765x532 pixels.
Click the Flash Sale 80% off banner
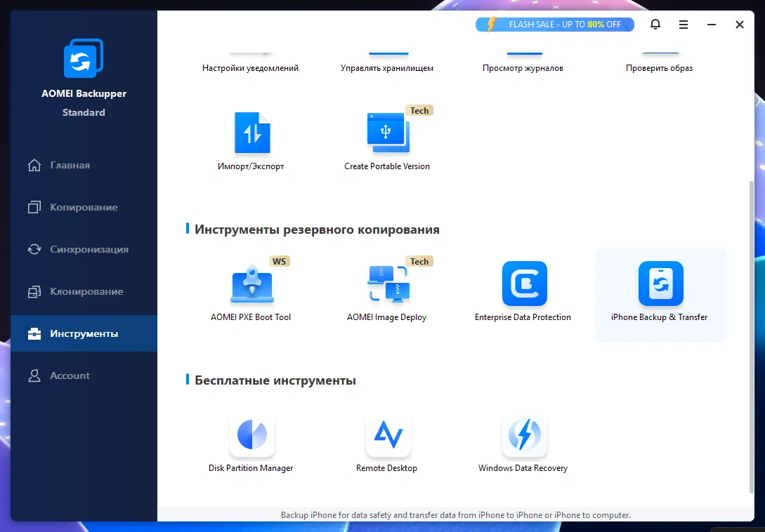555,25
